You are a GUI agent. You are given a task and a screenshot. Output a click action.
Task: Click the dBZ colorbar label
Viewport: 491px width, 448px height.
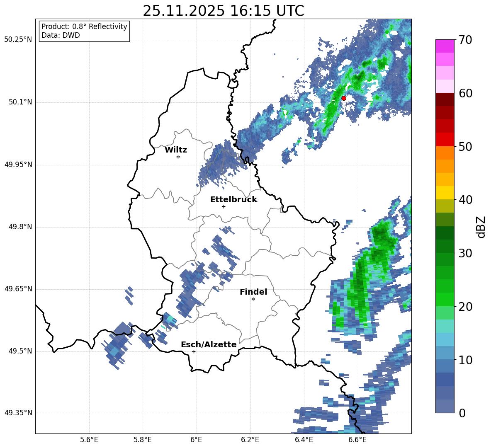pyautogui.click(x=481, y=227)
